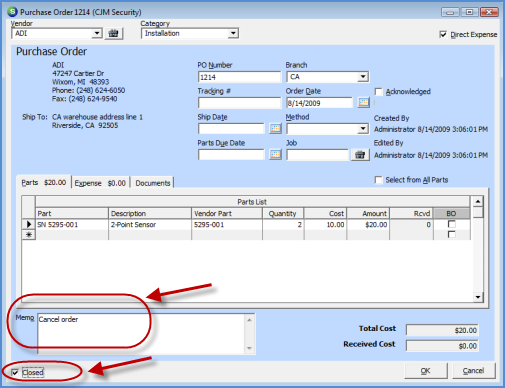The image size is (505, 388).
Task: Click the Cancel button
Action: point(473,371)
